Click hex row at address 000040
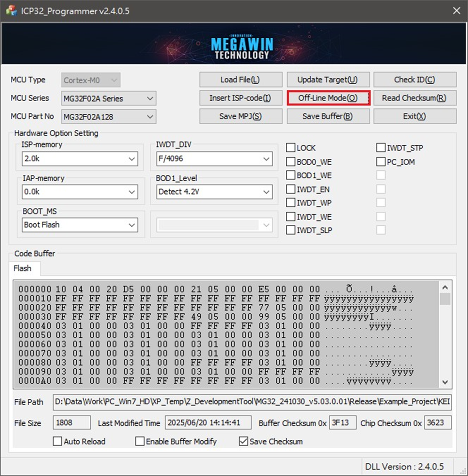 pos(216,326)
